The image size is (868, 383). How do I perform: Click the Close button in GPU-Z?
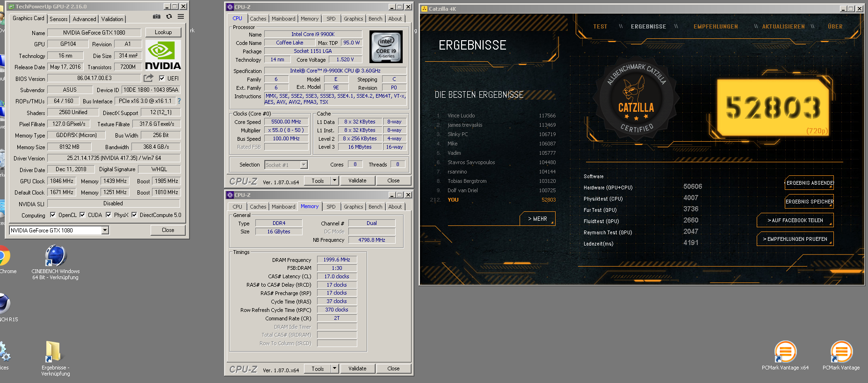tap(168, 230)
